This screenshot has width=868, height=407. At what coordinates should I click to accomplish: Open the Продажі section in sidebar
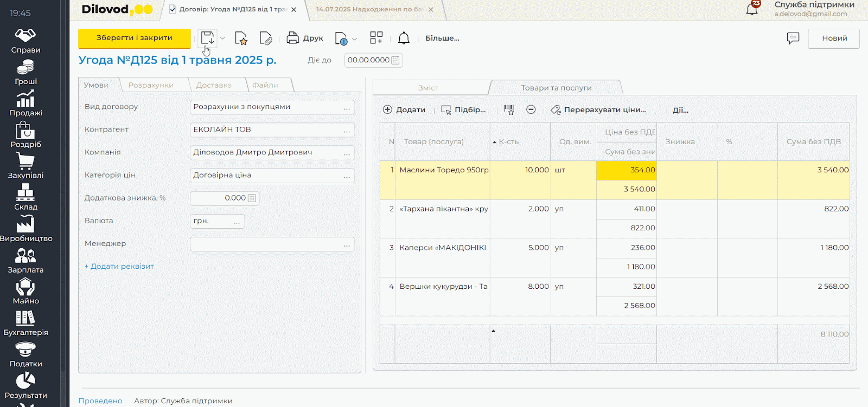click(25, 103)
